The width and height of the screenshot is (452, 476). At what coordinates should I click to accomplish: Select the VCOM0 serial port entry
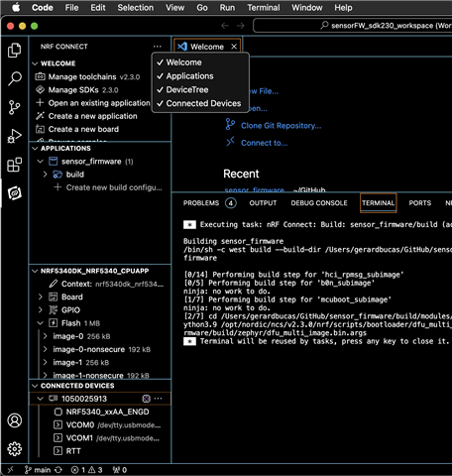(x=100, y=424)
